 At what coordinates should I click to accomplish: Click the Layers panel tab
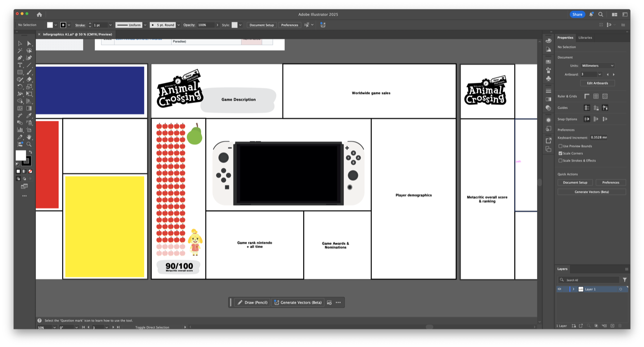pos(562,269)
